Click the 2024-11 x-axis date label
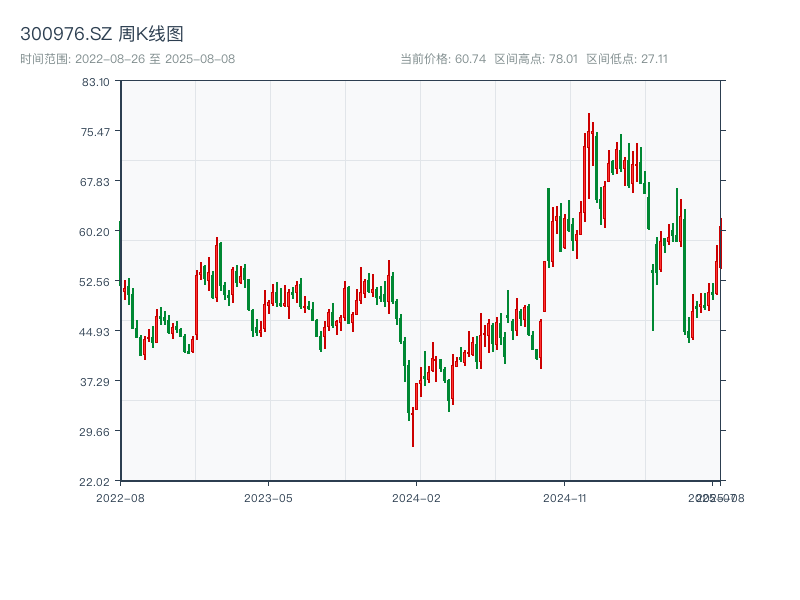 (x=564, y=497)
